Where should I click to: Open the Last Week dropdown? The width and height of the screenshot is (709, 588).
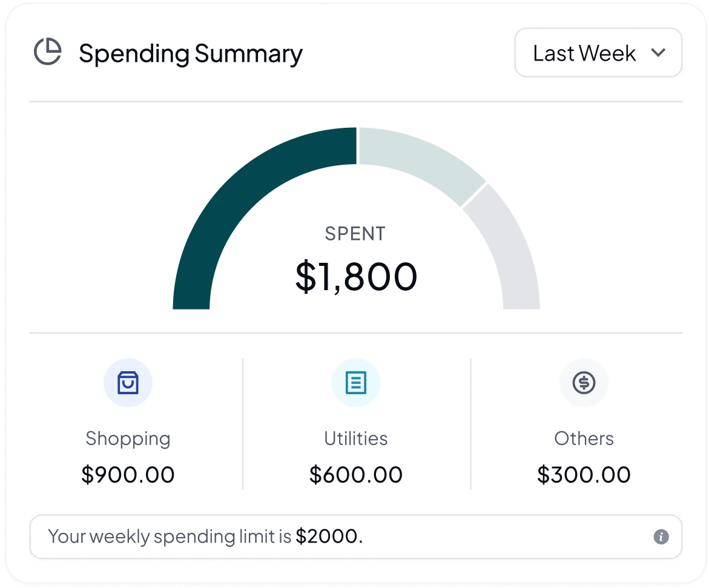pyautogui.click(x=598, y=53)
